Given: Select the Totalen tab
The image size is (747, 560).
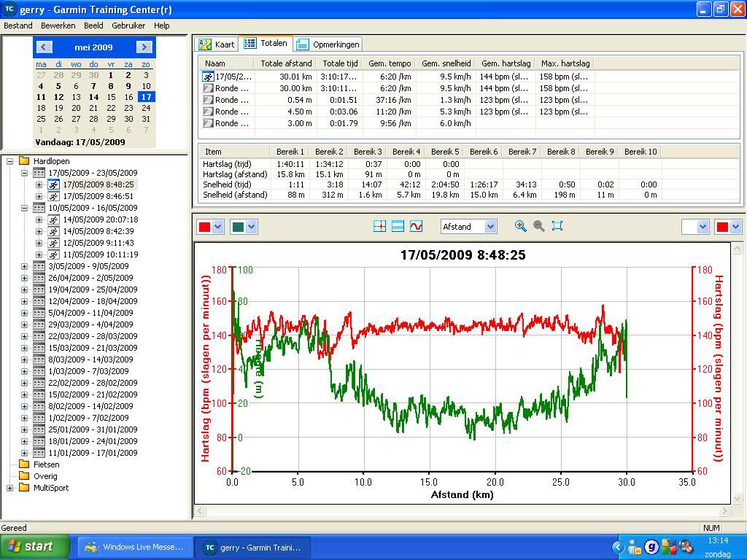Looking at the screenshot, I should (266, 43).
